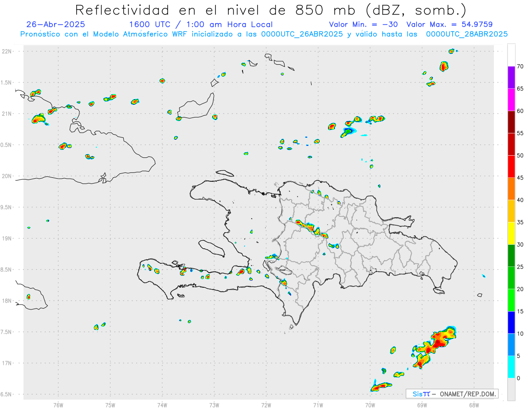Screen dimensions: 532x411
Task: Click the colorbar label "70"
Action: pos(520,67)
